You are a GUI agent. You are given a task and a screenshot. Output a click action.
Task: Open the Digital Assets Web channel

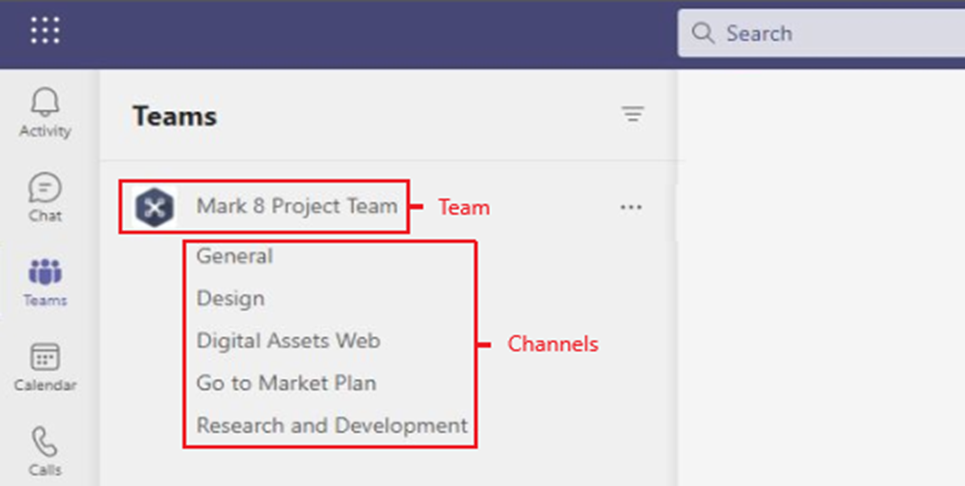[x=288, y=340]
